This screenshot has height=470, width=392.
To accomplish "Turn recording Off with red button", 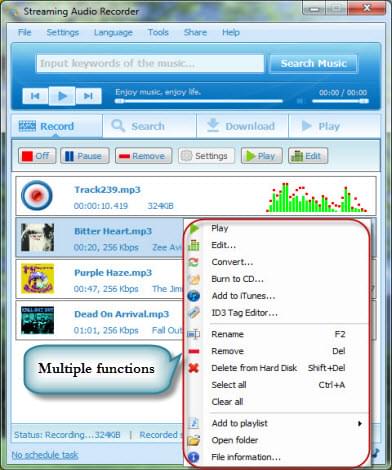I will 37,156.
